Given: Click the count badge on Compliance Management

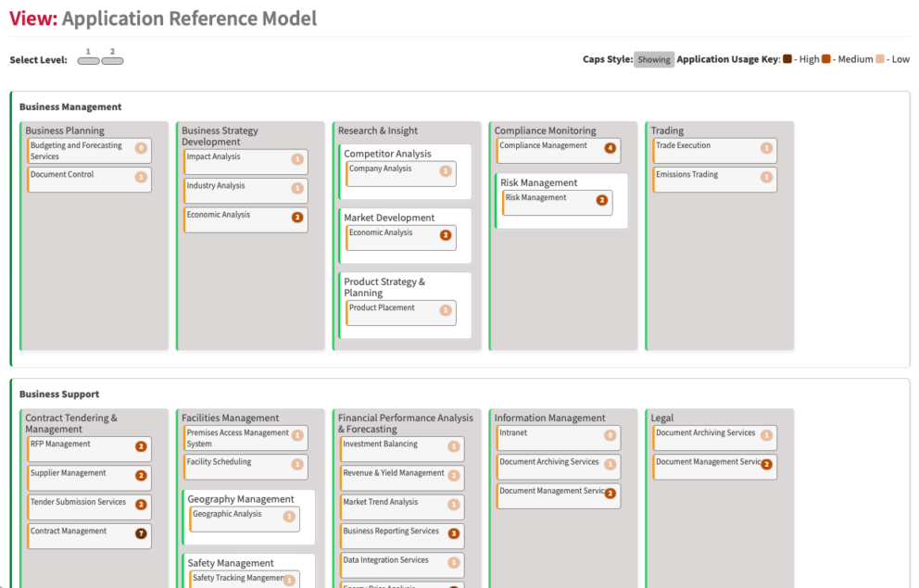Looking at the screenshot, I should [611, 148].
